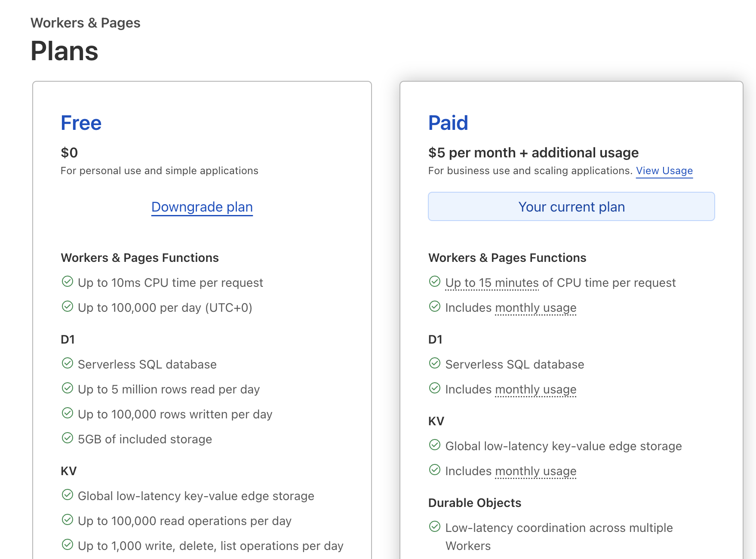Viewport: 756px width, 559px height.
Task: Click the Your current plan button
Action: 571,207
